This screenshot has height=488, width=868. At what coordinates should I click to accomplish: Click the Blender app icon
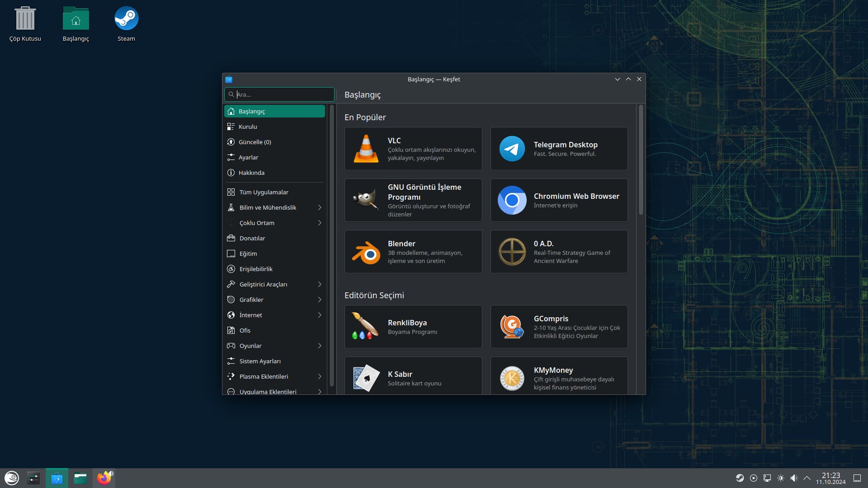point(366,252)
